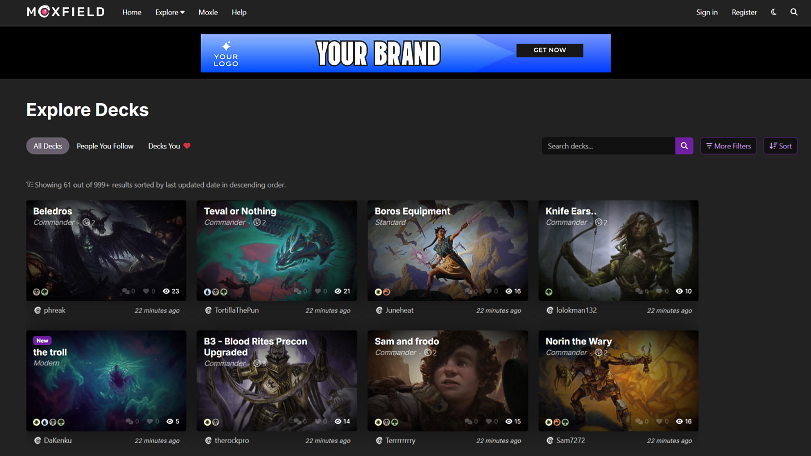Click the Moxfield logo
811x456 pixels.
65,12
